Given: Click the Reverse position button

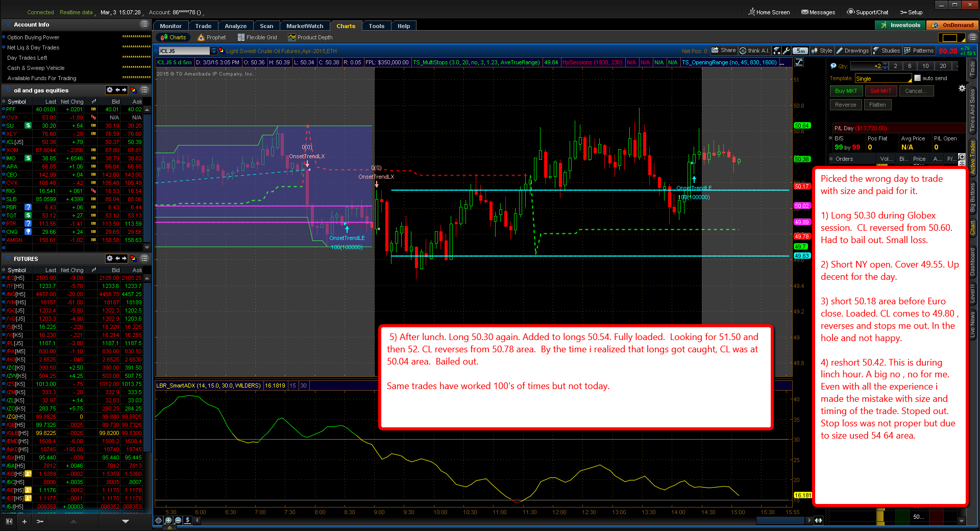Looking at the screenshot, I should click(x=846, y=105).
